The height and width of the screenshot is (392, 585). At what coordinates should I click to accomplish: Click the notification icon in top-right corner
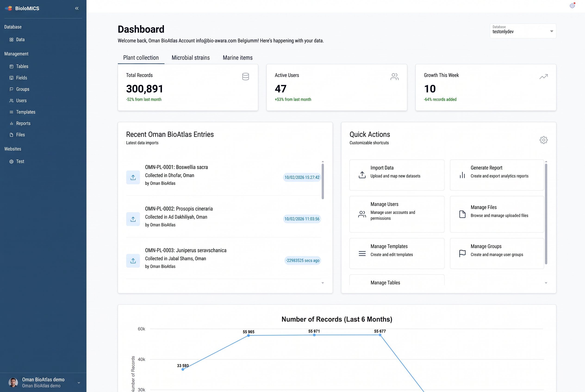pyautogui.click(x=572, y=6)
